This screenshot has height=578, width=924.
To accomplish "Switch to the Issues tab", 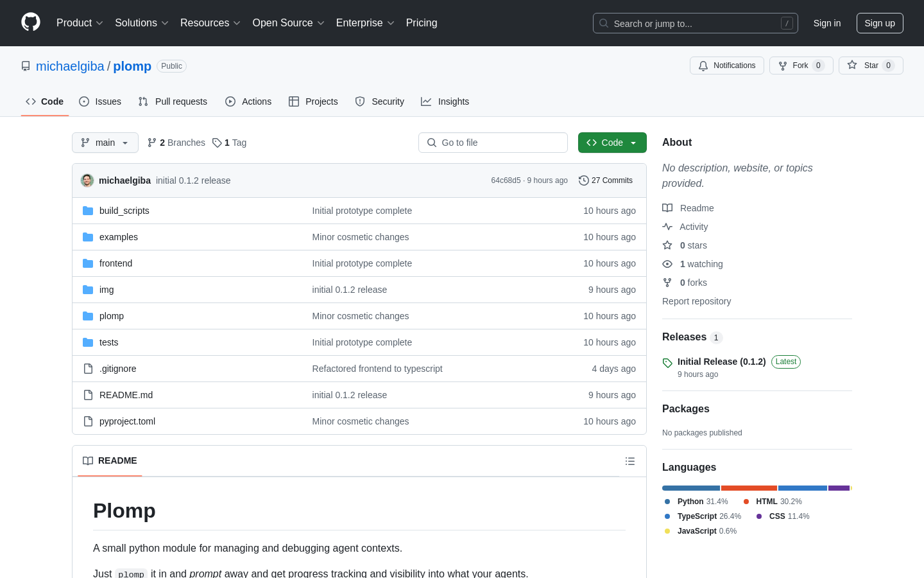I will click(100, 101).
